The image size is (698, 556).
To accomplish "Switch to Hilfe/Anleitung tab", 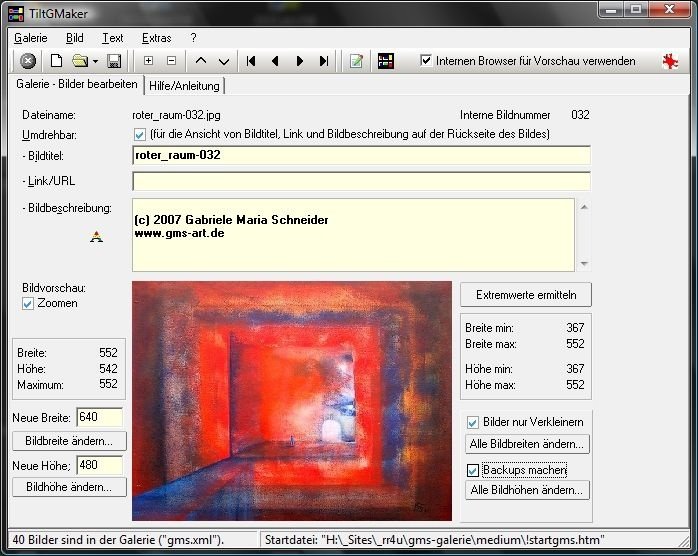I will [184, 86].
